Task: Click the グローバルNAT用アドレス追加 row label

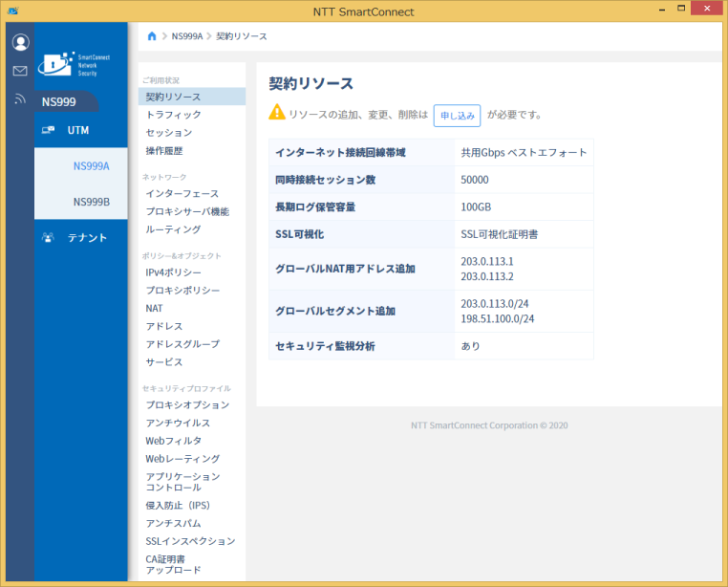Action: pyautogui.click(x=345, y=269)
